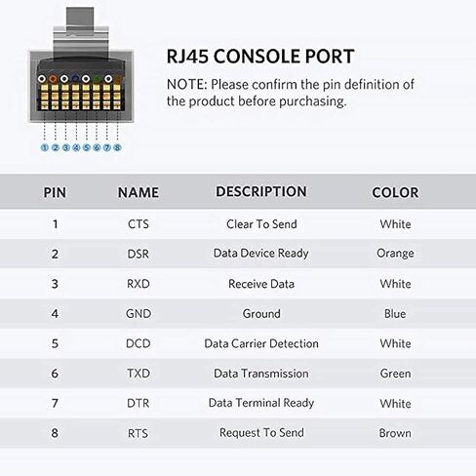Click the RJ45 CONSOLE PORT title

coord(260,57)
